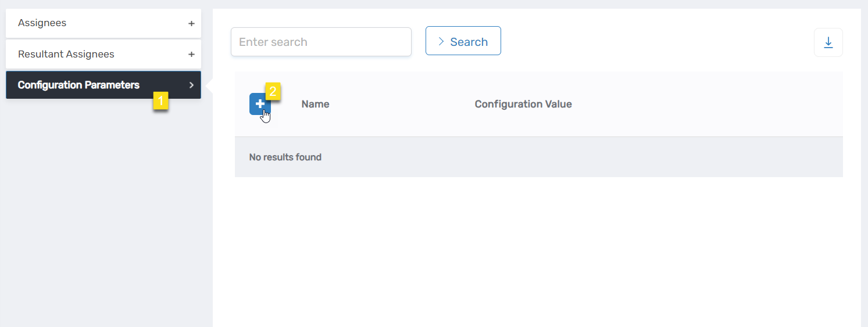
Task: Expand Resultant Assignees via plus icon
Action: click(x=191, y=55)
